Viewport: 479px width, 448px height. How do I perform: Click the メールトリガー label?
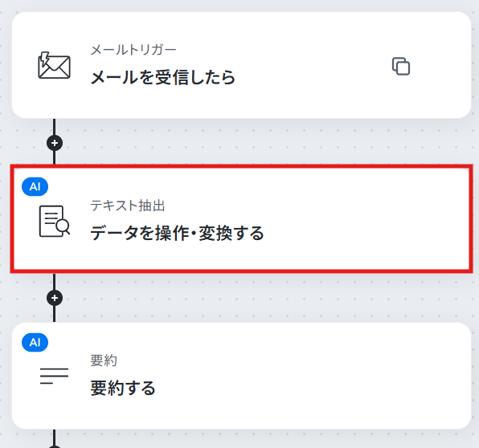(133, 50)
